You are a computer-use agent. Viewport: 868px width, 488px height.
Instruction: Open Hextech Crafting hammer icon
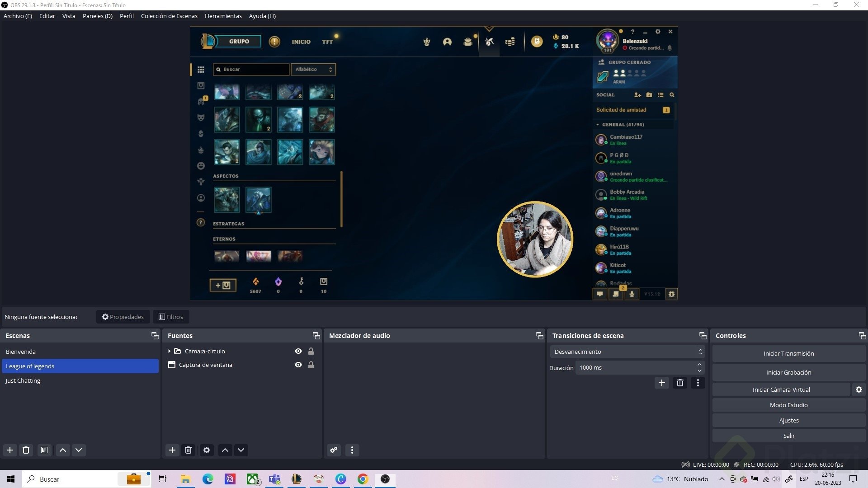(489, 42)
